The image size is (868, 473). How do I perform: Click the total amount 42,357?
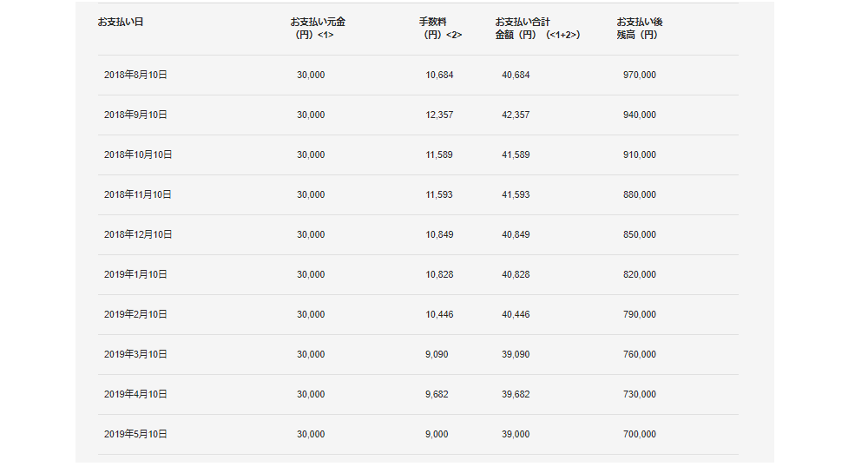[x=516, y=115]
